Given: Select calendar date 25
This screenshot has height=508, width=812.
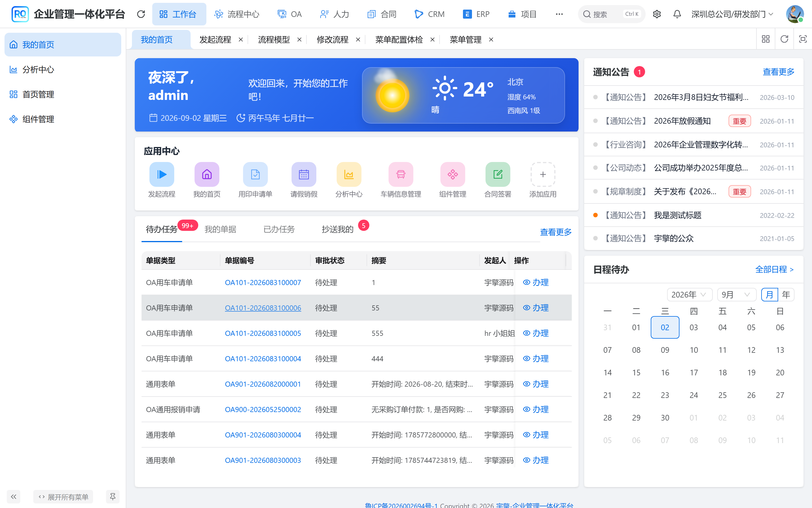Looking at the screenshot, I should pyautogui.click(x=722, y=395).
